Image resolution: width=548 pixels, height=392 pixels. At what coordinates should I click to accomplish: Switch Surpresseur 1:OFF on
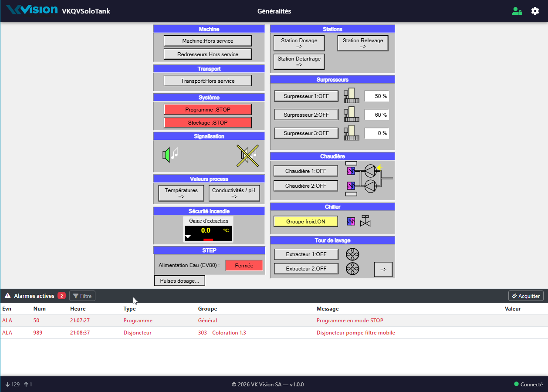[x=306, y=96]
